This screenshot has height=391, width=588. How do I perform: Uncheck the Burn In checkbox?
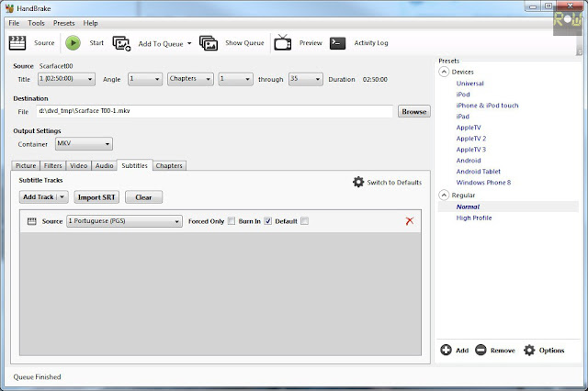click(x=267, y=221)
